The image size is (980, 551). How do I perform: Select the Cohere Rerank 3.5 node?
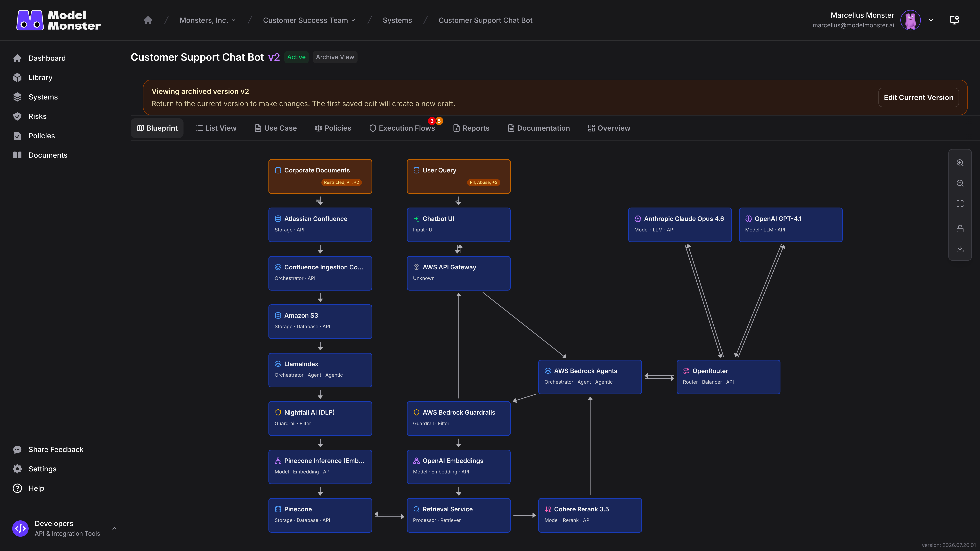(x=590, y=515)
